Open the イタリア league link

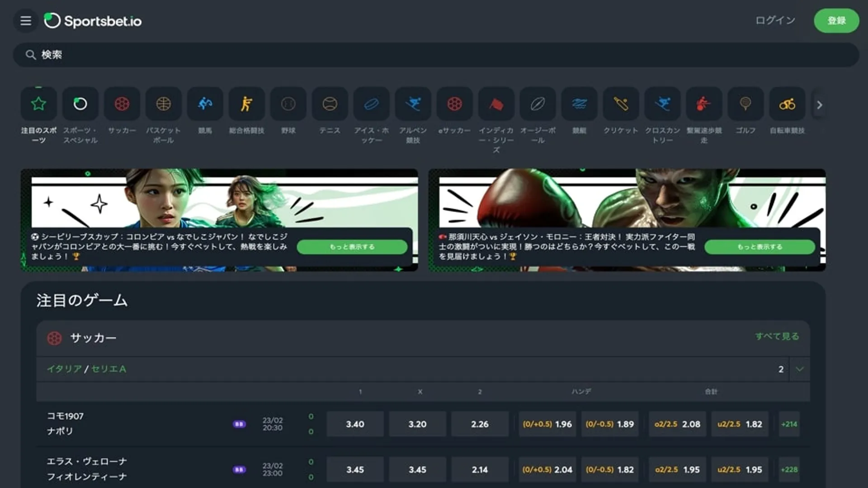pyautogui.click(x=65, y=369)
